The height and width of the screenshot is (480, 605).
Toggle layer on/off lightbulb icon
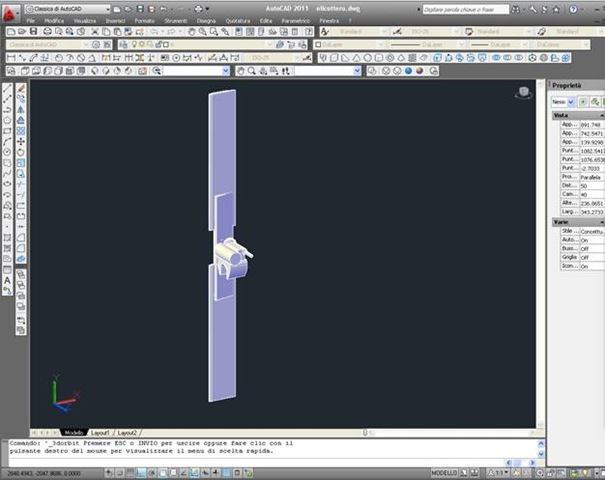point(134,45)
